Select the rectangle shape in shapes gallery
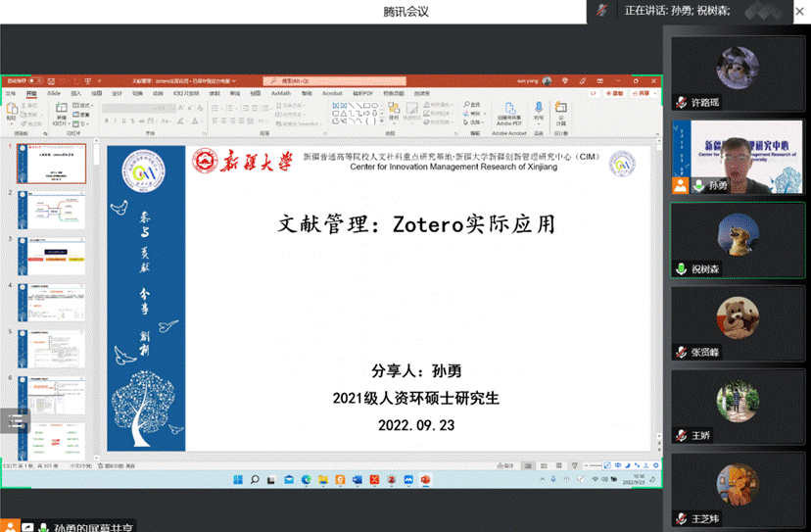Screen dimensions: 811x532 pyautogui.click(x=367, y=106)
